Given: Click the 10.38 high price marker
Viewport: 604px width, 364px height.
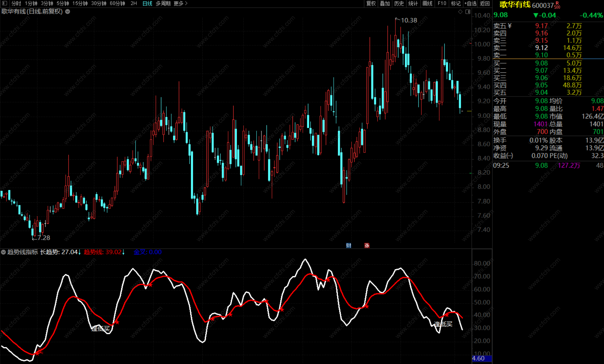Looking at the screenshot, I should coord(409,20).
